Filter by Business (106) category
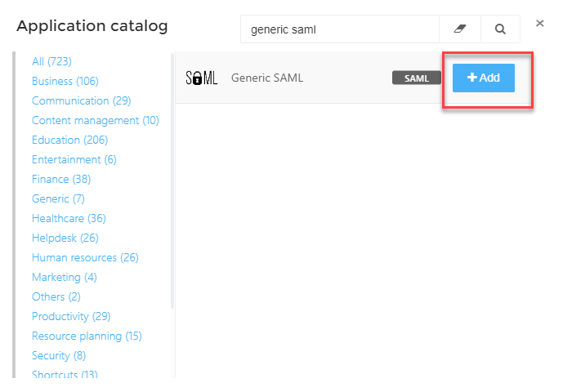Screen dimensions: 563x392 [65, 81]
